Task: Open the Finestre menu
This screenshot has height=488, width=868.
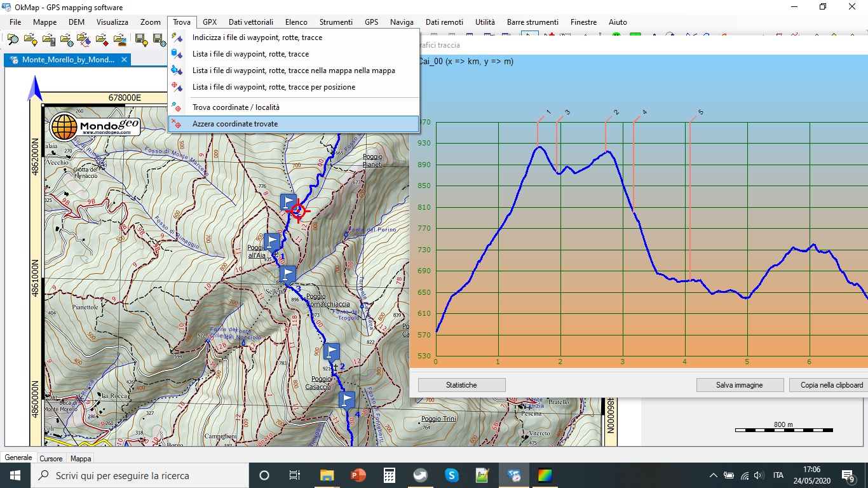Action: (x=583, y=22)
